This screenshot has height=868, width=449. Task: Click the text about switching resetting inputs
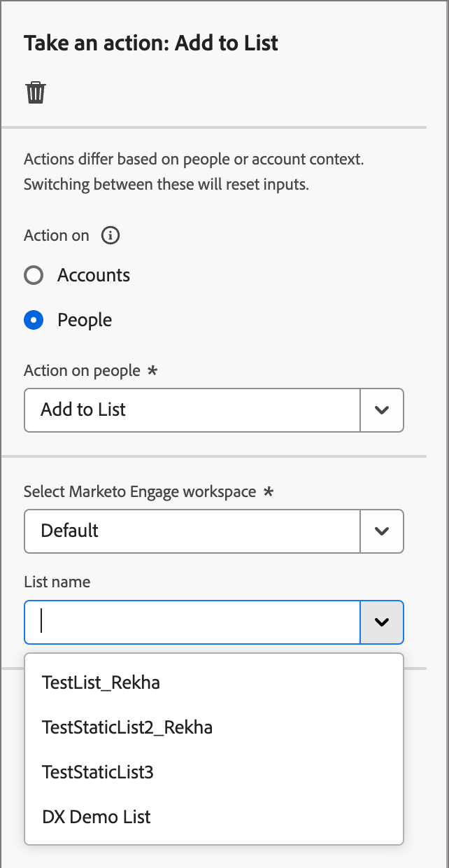point(166,185)
